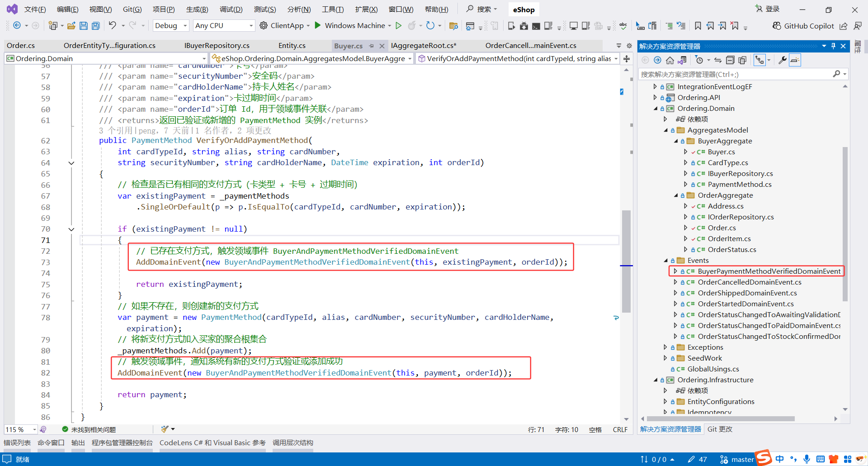
Task: Click the solution explorer Home icon
Action: [670, 60]
